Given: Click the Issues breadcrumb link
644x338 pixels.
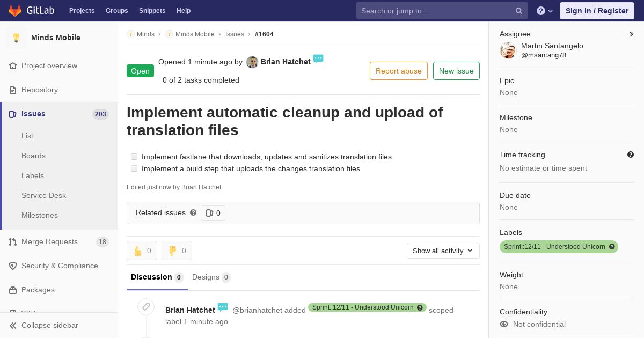Looking at the screenshot, I should click(x=235, y=34).
